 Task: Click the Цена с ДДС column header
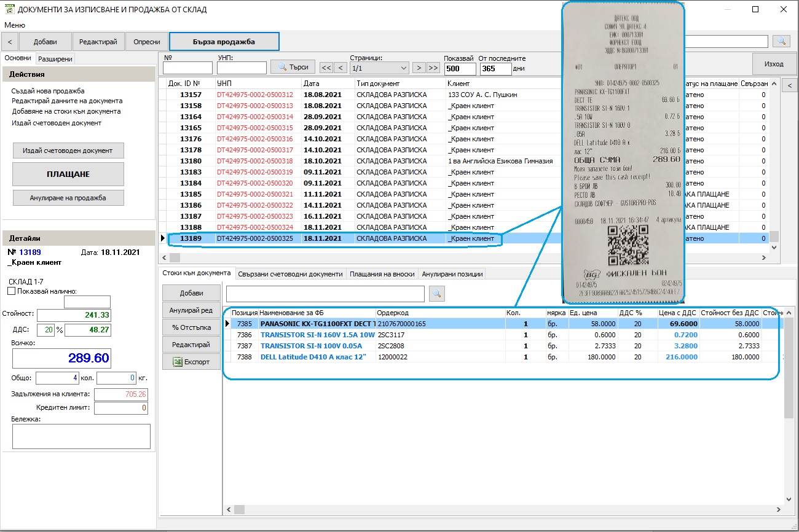678,313
